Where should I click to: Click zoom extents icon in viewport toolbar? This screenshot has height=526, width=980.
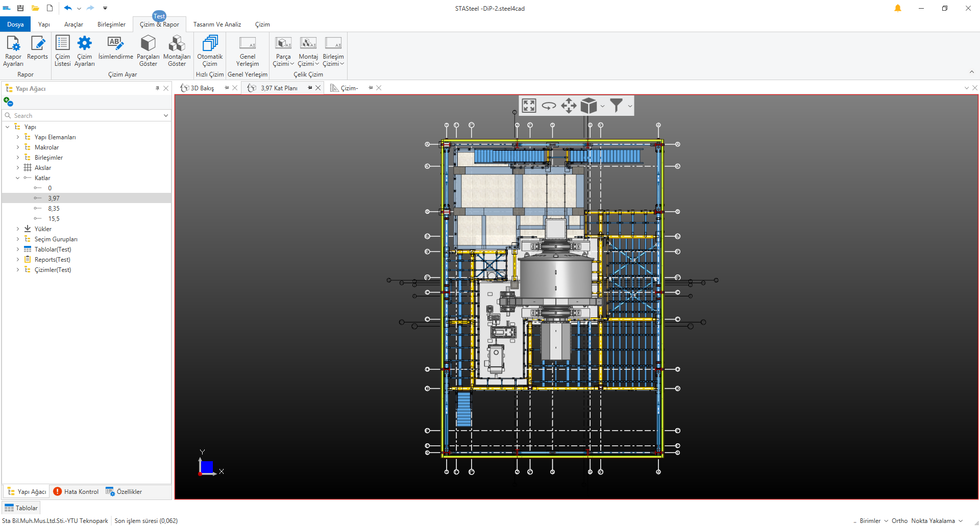pyautogui.click(x=529, y=106)
